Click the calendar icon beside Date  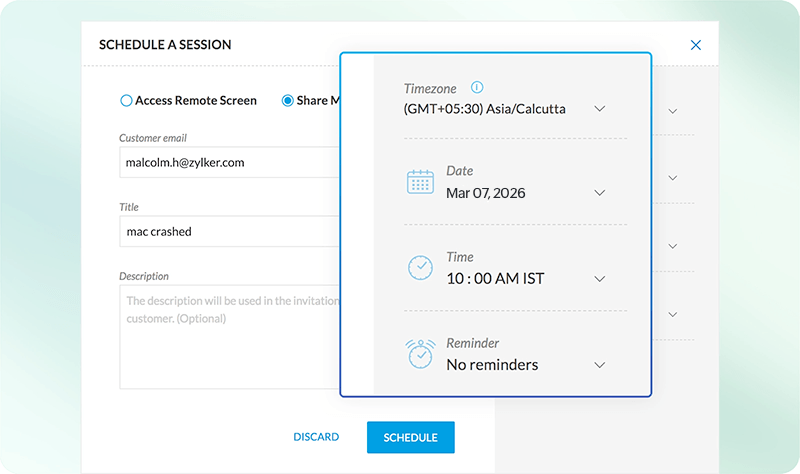420,182
